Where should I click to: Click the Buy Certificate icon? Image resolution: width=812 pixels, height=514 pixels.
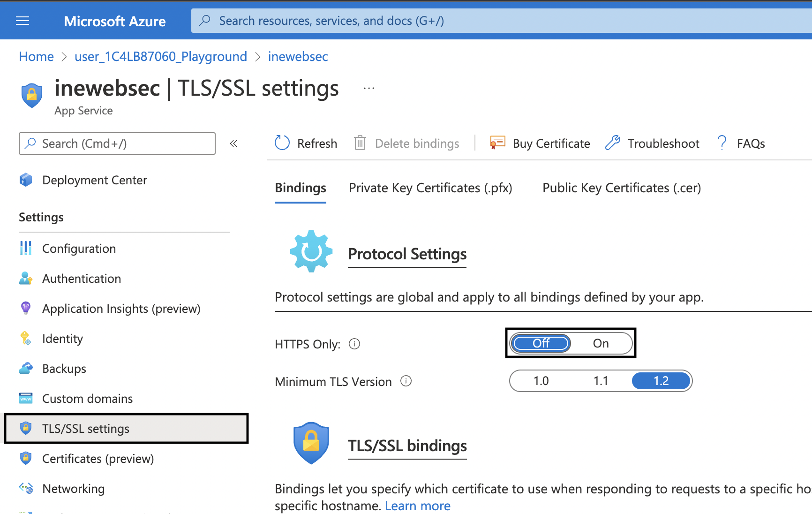pos(497,143)
